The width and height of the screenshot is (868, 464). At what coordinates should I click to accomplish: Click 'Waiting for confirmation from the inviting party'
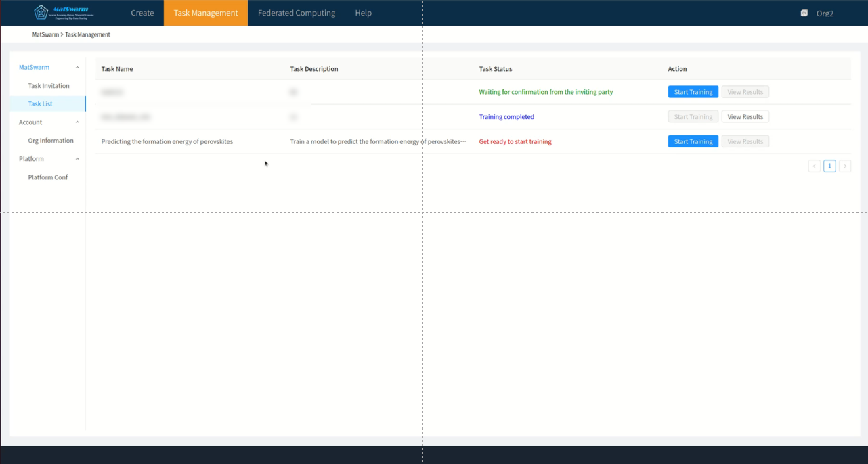[546, 92]
